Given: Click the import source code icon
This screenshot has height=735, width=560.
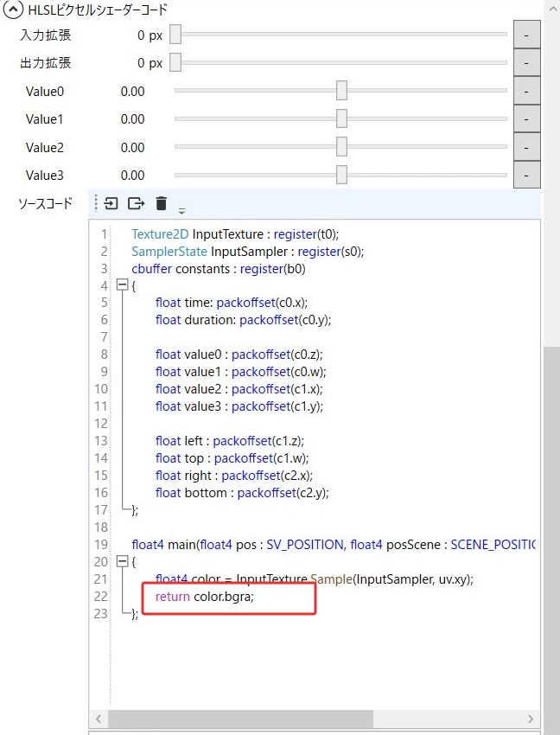Looking at the screenshot, I should (x=111, y=203).
